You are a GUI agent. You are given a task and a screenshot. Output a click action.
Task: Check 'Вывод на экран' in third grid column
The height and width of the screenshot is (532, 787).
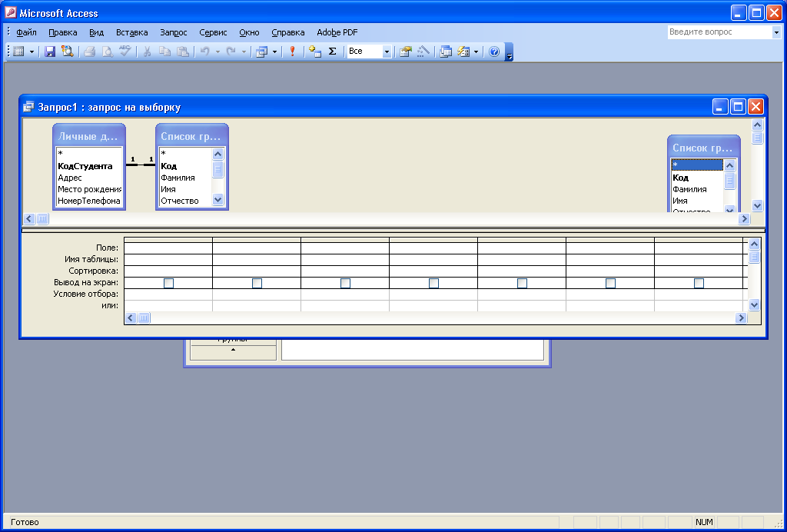pos(345,283)
